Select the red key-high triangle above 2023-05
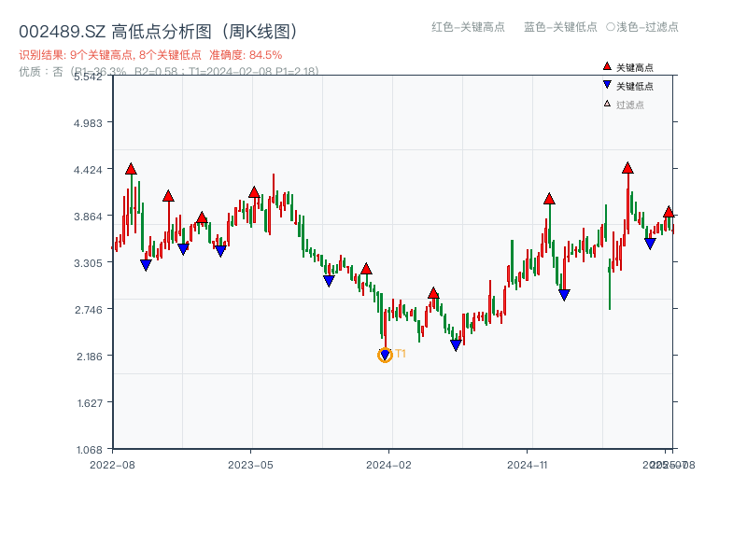The height and width of the screenshot is (560, 747). click(254, 192)
